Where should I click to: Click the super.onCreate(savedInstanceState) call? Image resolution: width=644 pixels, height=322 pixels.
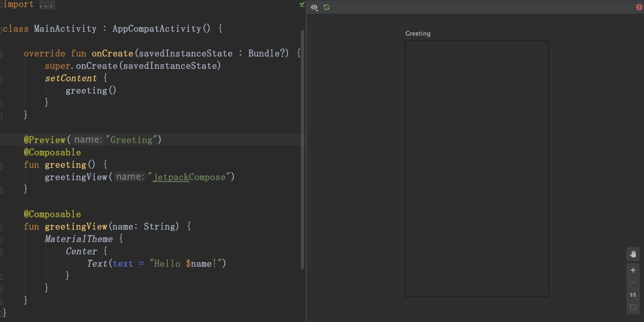coord(133,66)
